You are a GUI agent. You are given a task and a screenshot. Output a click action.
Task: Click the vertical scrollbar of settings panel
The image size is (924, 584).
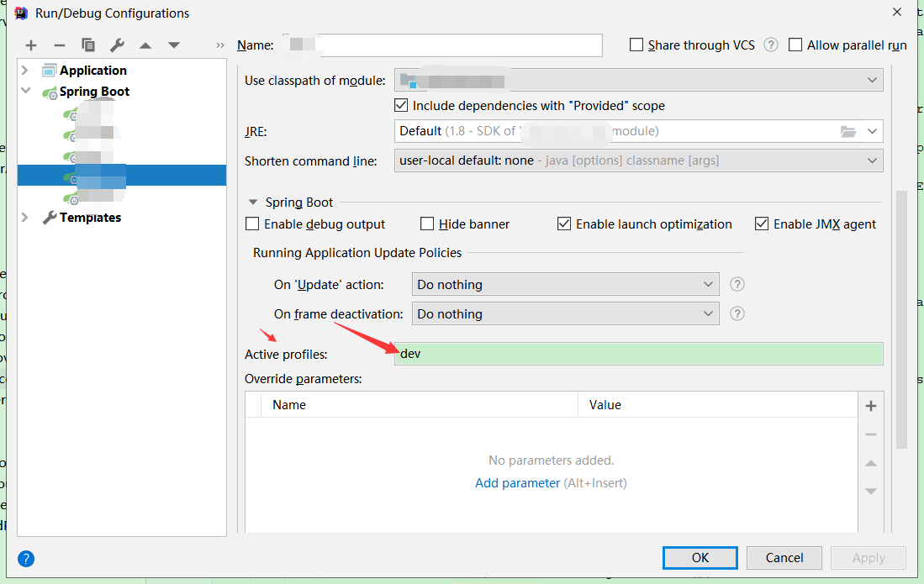(901, 319)
